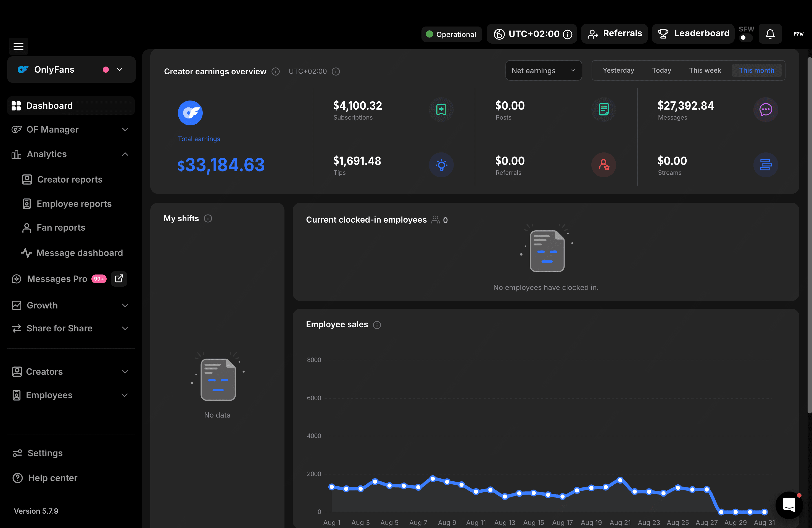Open Messages Pro external link icon
The image size is (812, 528).
pyautogui.click(x=119, y=279)
